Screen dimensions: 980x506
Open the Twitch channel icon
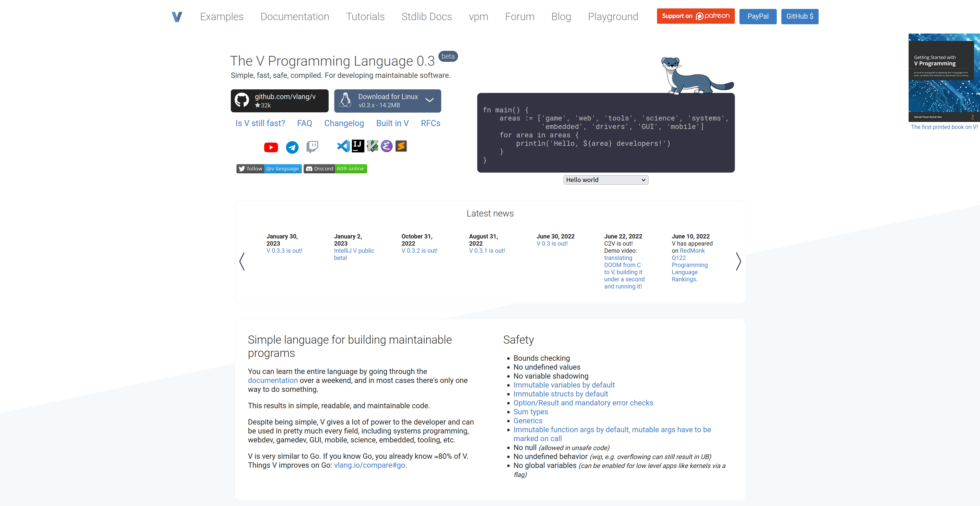click(312, 147)
